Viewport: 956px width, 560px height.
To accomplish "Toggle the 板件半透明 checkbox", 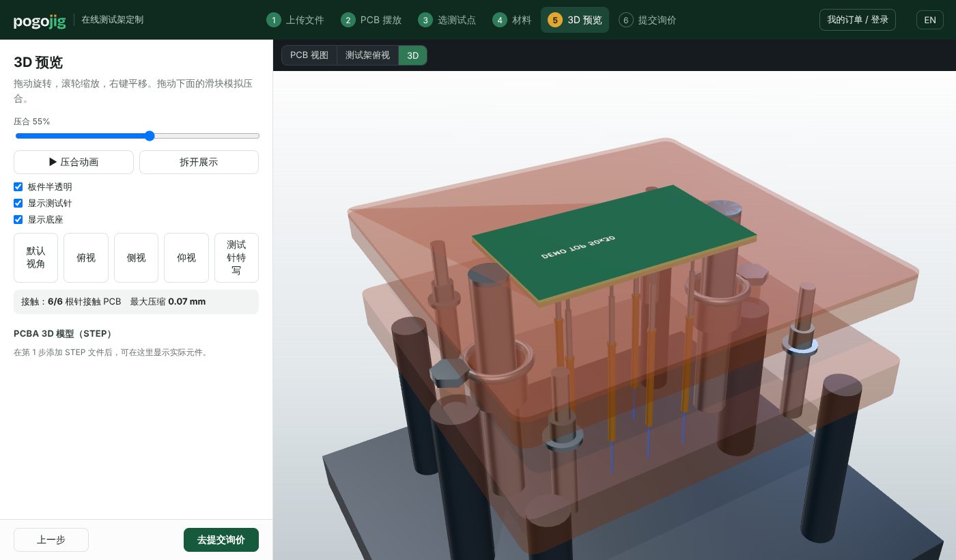I will pos(18,186).
